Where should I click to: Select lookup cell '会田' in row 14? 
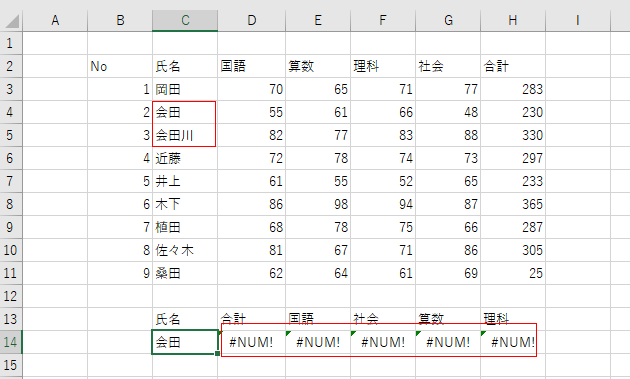point(185,342)
